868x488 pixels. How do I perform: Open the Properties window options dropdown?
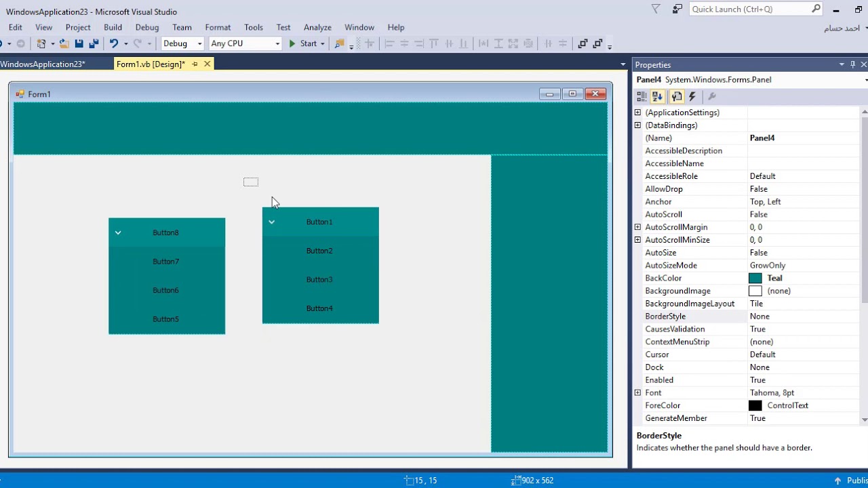pyautogui.click(x=842, y=64)
